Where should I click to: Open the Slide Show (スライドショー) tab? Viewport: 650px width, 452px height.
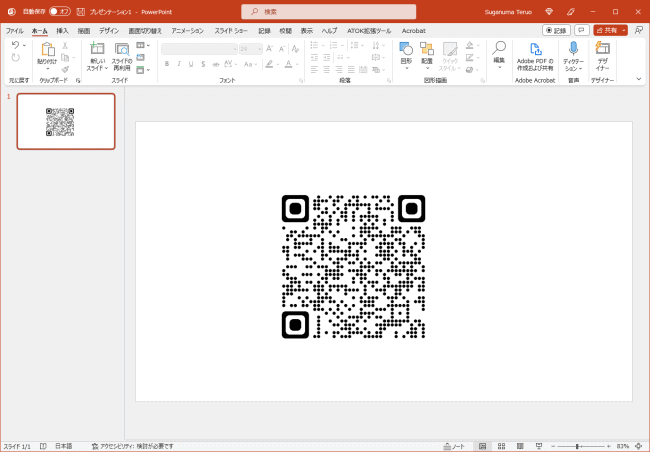point(231,31)
